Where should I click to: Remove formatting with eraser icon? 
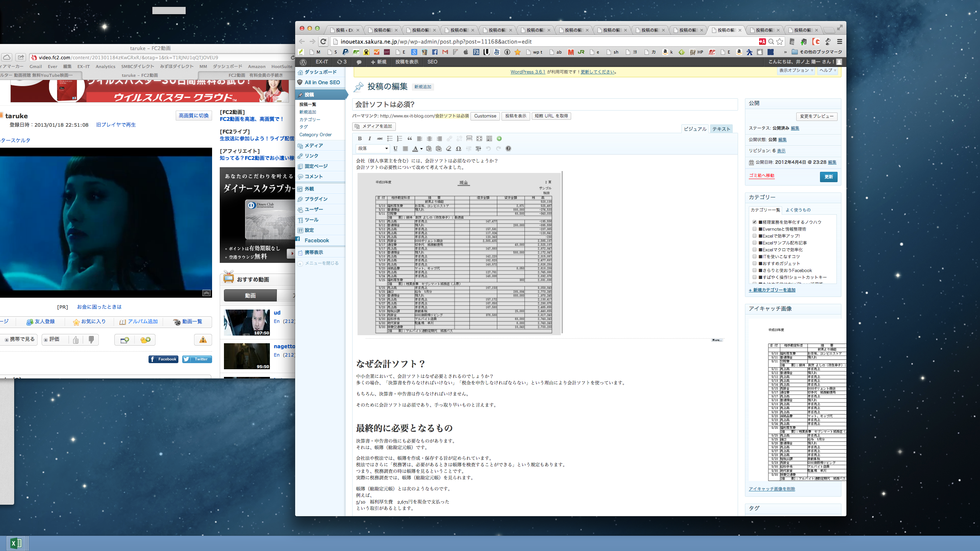[449, 148]
